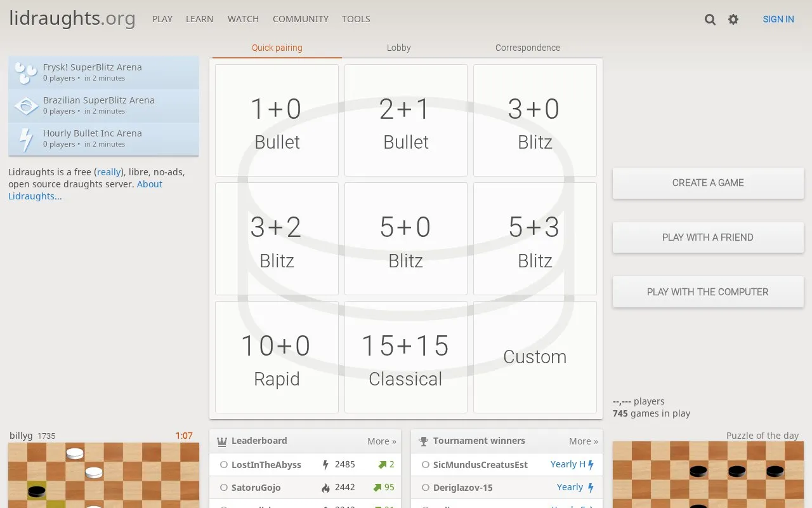Open billyg's live game board
Viewport: 812px width, 508px height.
(x=103, y=475)
